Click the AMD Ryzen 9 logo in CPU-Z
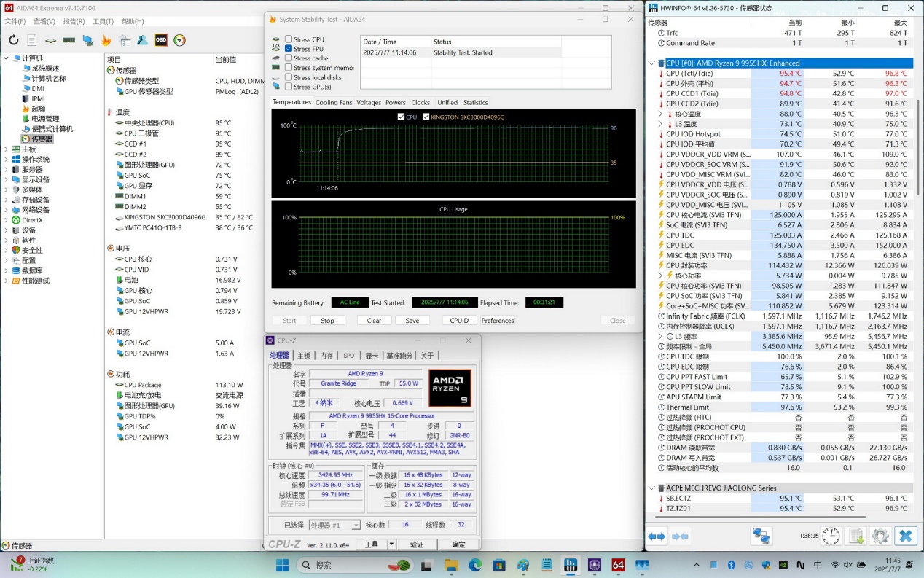The height and width of the screenshot is (578, 924). [x=450, y=388]
